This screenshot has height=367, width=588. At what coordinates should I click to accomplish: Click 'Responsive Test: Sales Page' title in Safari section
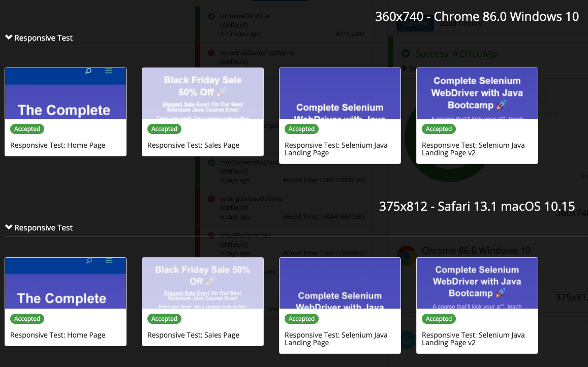click(x=193, y=335)
